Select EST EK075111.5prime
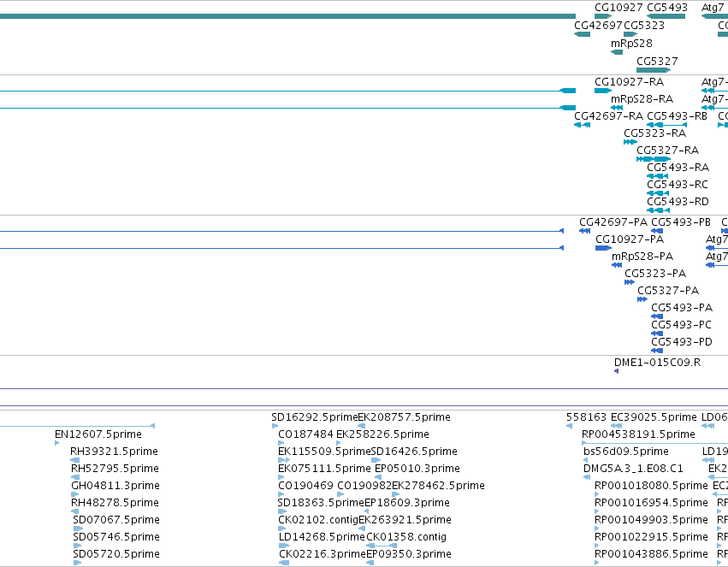Screen dimensions: 728x567 coord(281,477)
